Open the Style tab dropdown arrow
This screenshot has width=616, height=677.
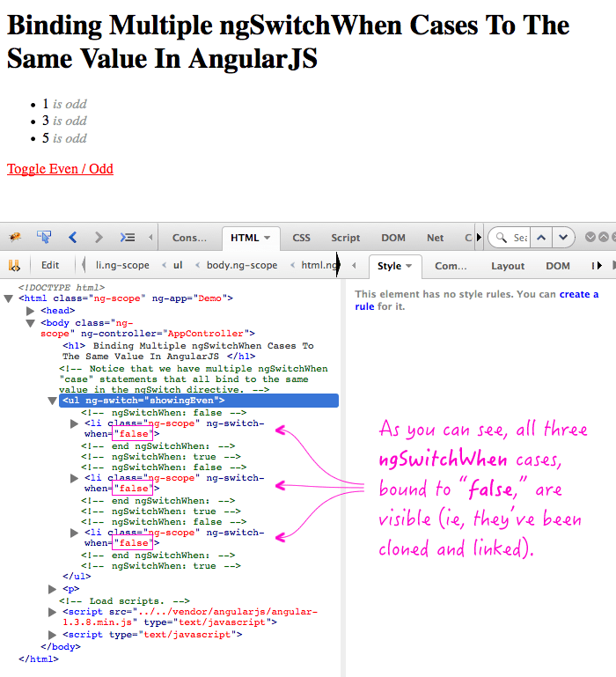click(x=408, y=266)
